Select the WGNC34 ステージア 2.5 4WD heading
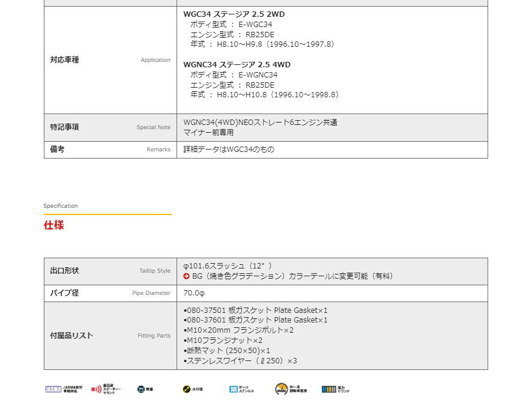 (x=237, y=65)
